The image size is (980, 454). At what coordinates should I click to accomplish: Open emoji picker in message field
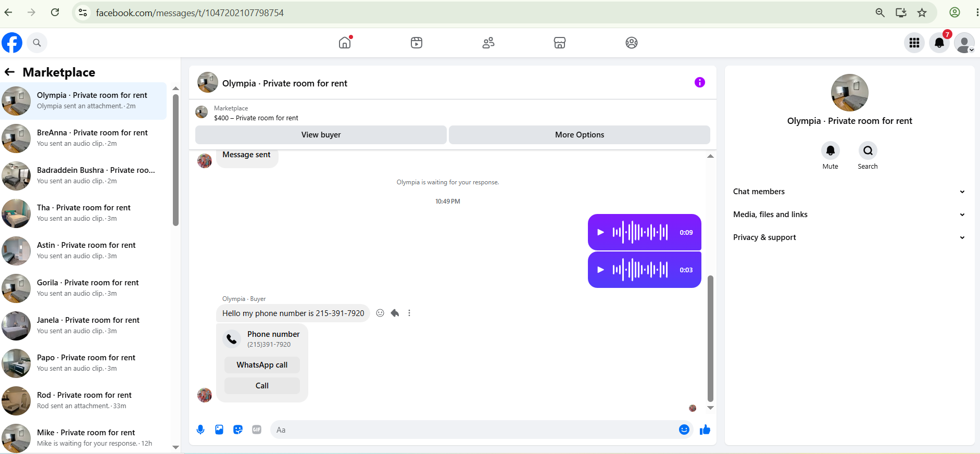[684, 430]
